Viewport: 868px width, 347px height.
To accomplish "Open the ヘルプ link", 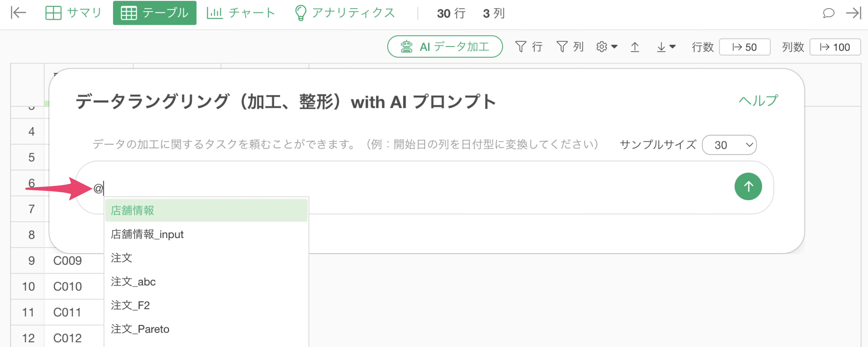I will 758,101.
